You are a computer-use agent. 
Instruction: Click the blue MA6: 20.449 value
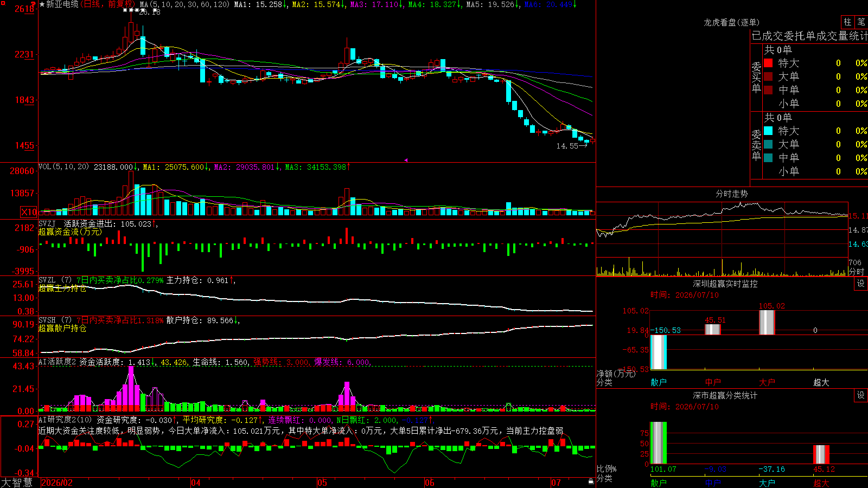tap(551, 4)
